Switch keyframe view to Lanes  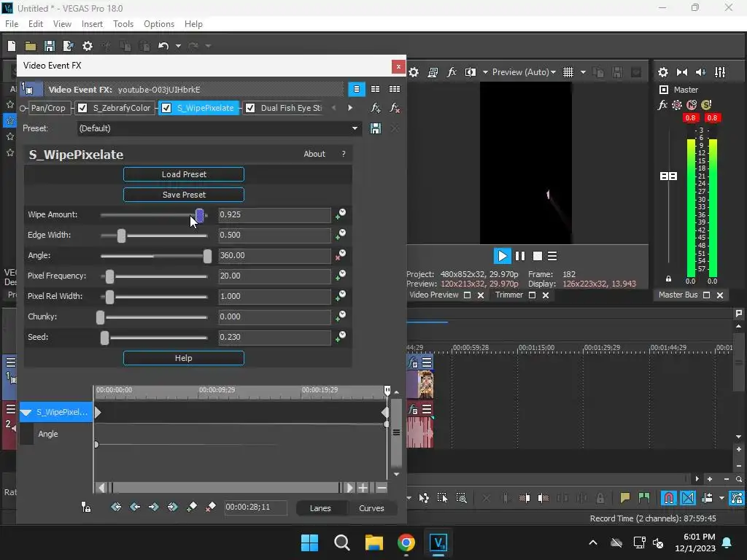point(320,508)
